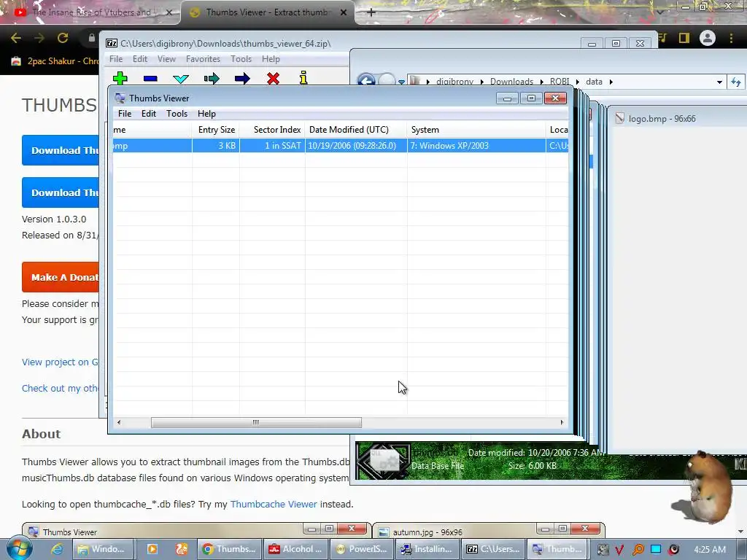Image resolution: width=747 pixels, height=560 pixels.
Task: Open the Edit menu in Thumbs Viewer
Action: click(149, 113)
